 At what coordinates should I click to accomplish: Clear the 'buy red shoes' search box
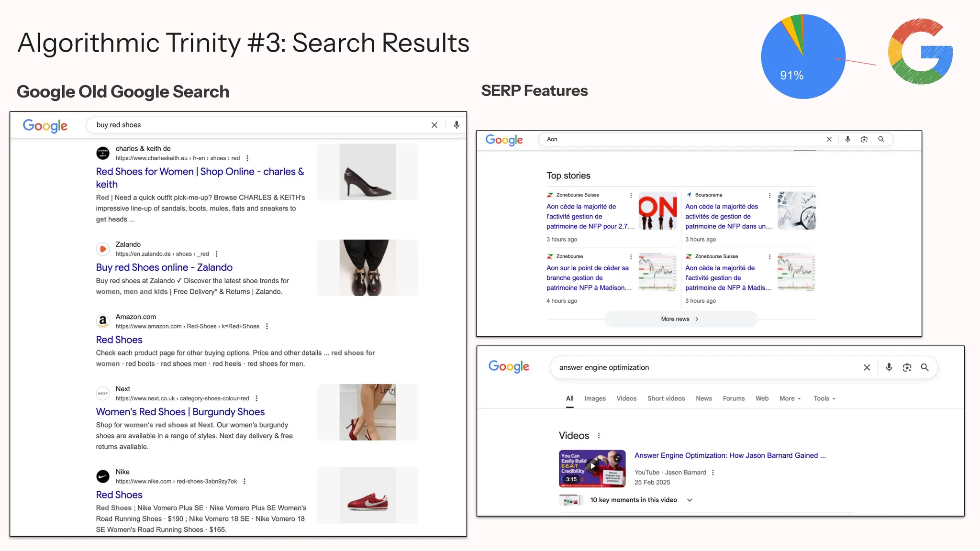[434, 125]
